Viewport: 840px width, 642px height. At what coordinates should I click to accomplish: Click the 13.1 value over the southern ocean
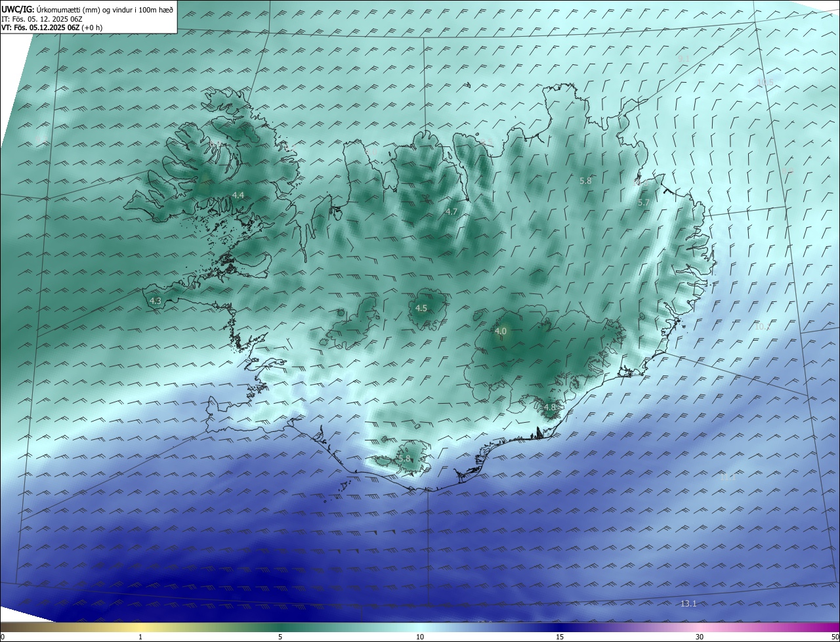pyautogui.click(x=688, y=603)
